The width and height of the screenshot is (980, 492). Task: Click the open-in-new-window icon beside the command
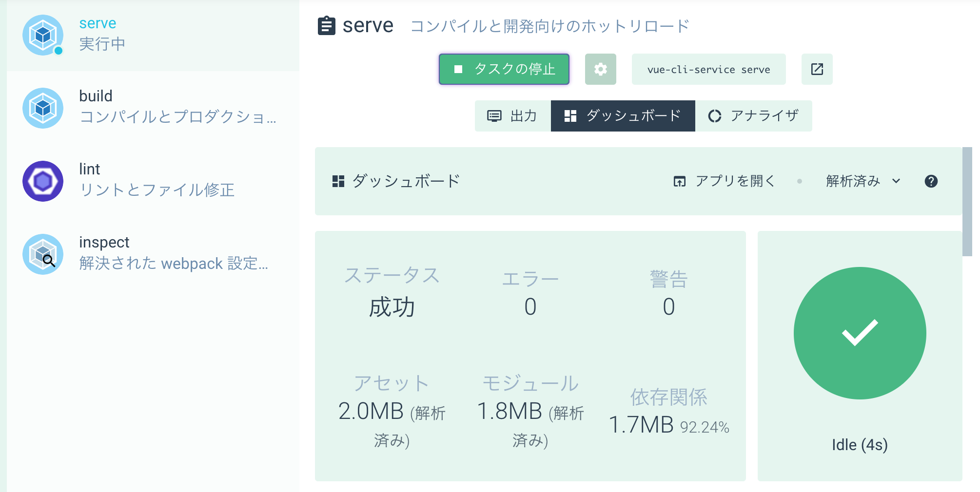[x=817, y=69]
